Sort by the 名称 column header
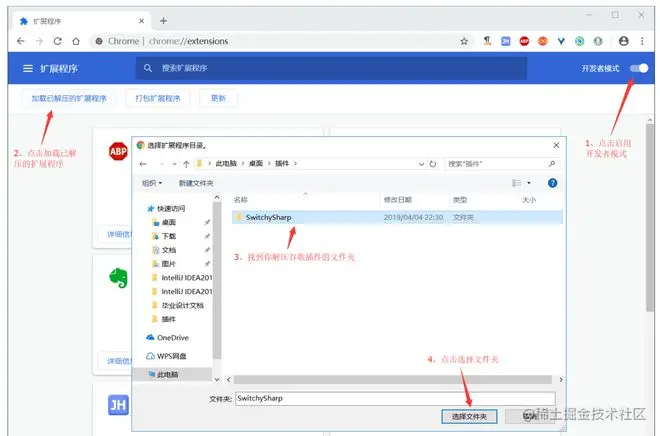 click(241, 200)
